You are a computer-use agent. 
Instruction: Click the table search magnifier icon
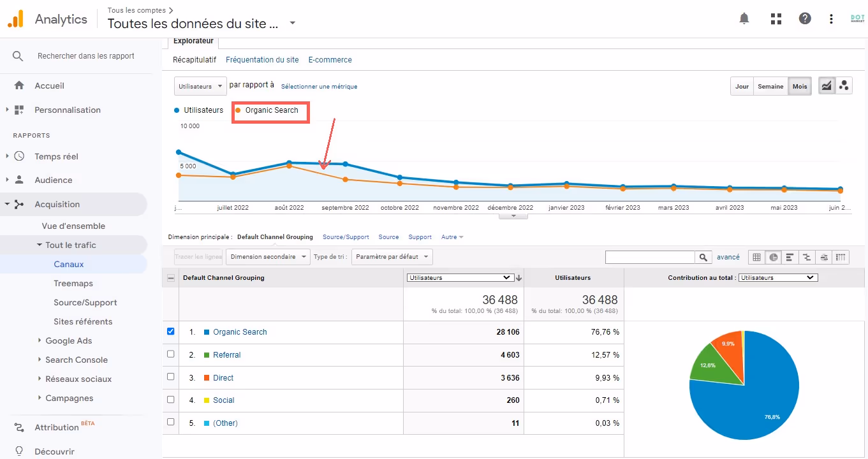coord(703,256)
